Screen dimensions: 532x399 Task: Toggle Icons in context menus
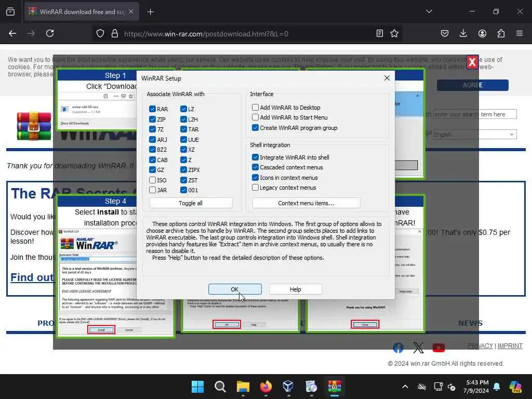[255, 177]
